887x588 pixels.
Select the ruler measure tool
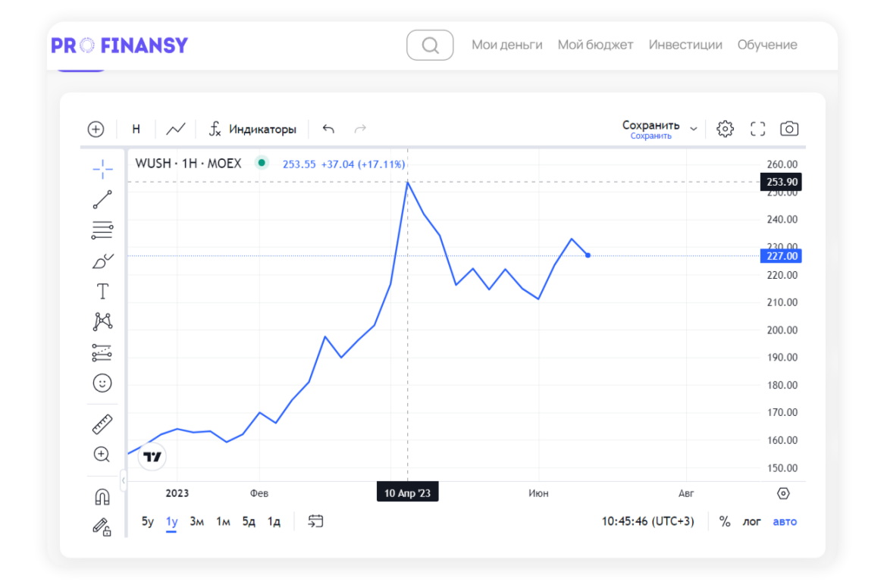[102, 424]
